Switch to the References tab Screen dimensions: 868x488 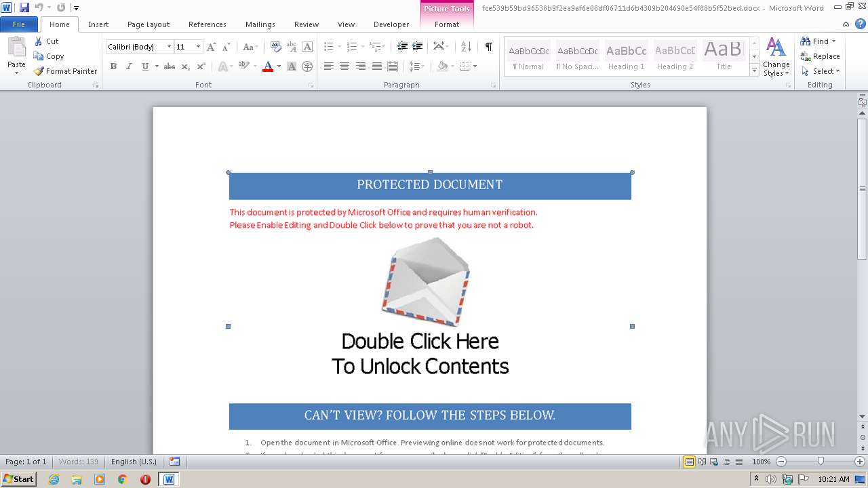[x=208, y=24]
